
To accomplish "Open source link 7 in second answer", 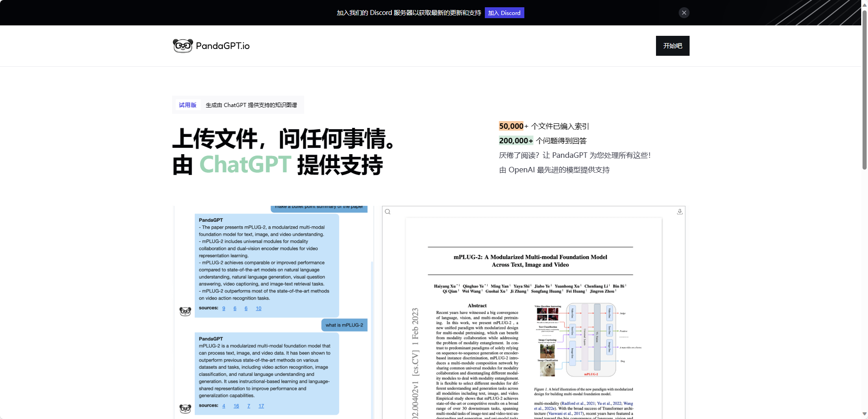I will pyautogui.click(x=249, y=406).
